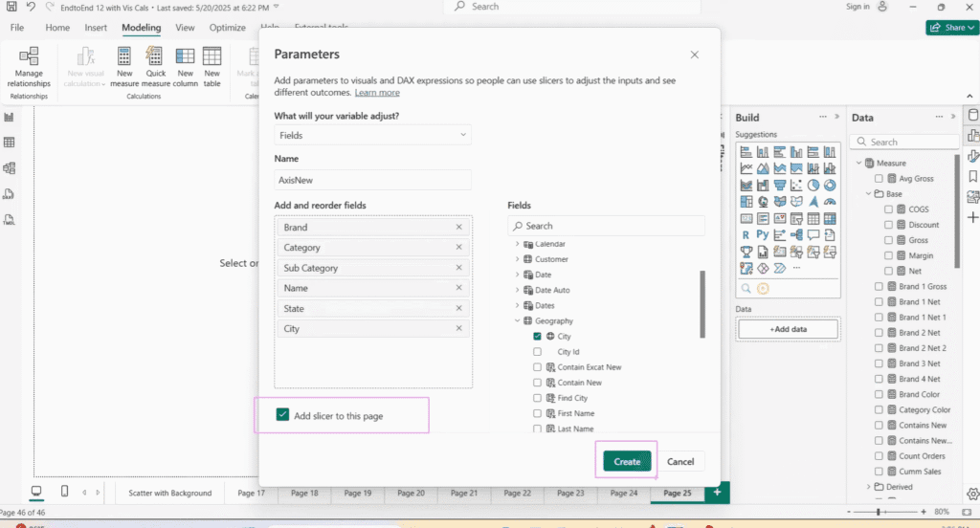Expand the Derived folder
The image size is (980, 528).
pyautogui.click(x=868, y=487)
